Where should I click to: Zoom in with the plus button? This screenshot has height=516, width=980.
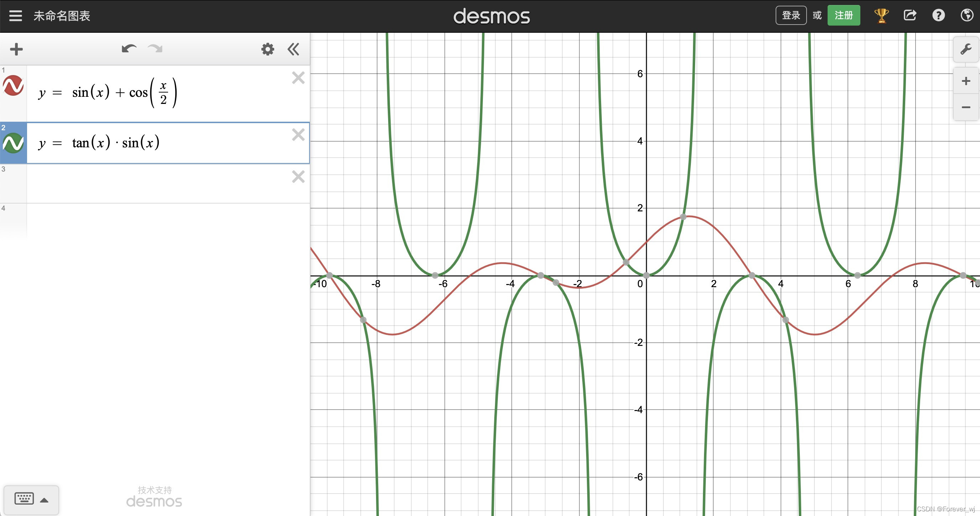pyautogui.click(x=965, y=81)
